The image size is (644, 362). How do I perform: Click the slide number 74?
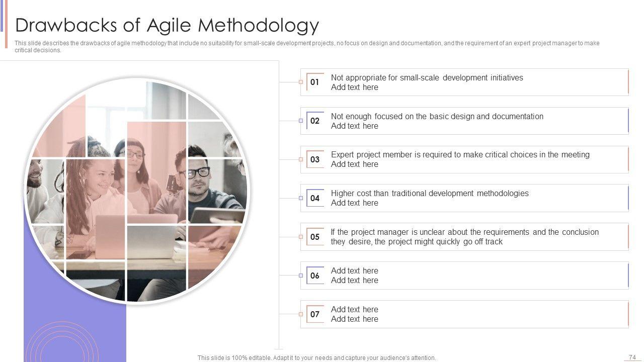point(632,357)
